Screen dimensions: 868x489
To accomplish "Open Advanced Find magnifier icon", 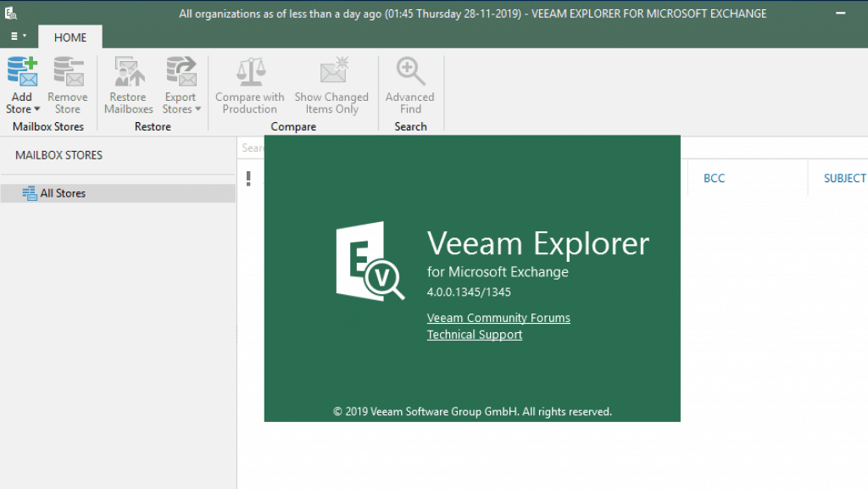I will (x=410, y=71).
